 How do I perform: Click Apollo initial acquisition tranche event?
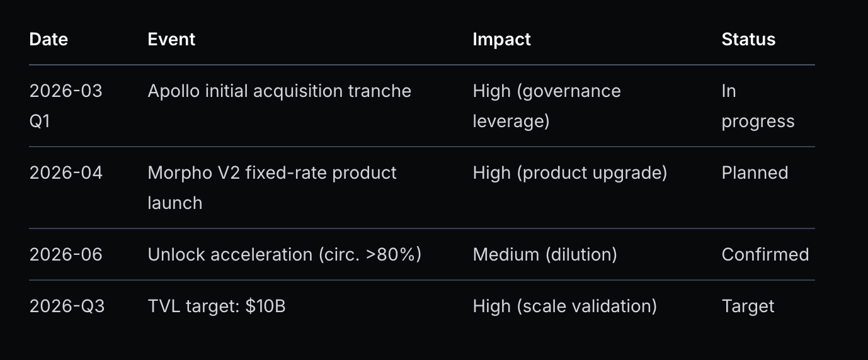tap(279, 91)
